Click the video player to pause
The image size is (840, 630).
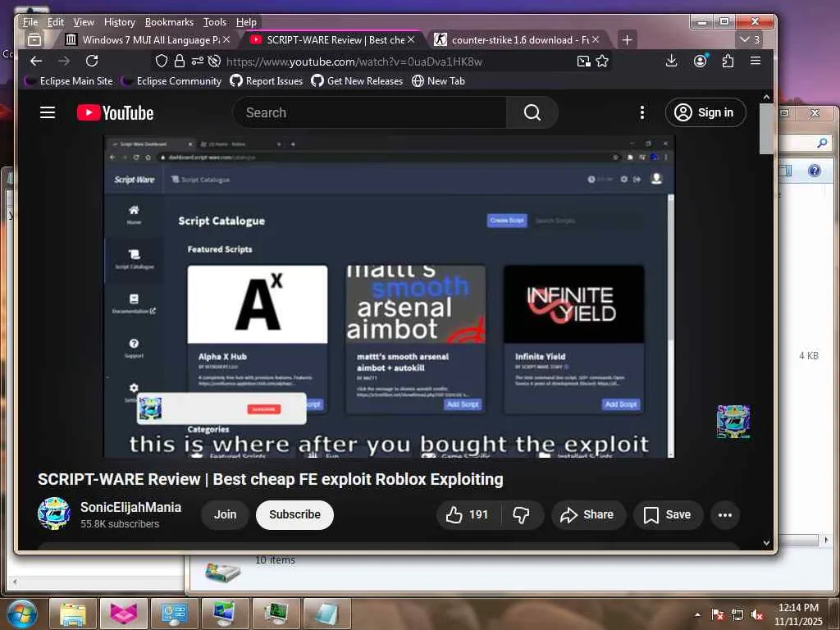click(389, 296)
